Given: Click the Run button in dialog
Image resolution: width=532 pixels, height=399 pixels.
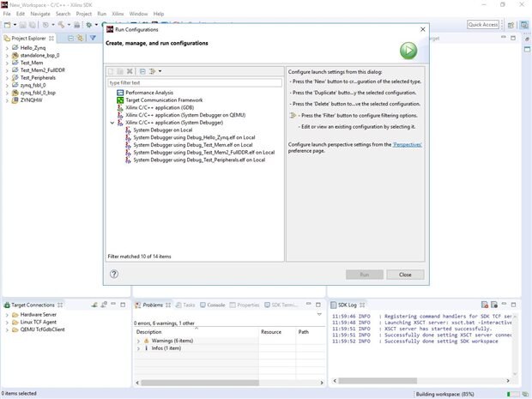Looking at the screenshot, I should point(365,275).
